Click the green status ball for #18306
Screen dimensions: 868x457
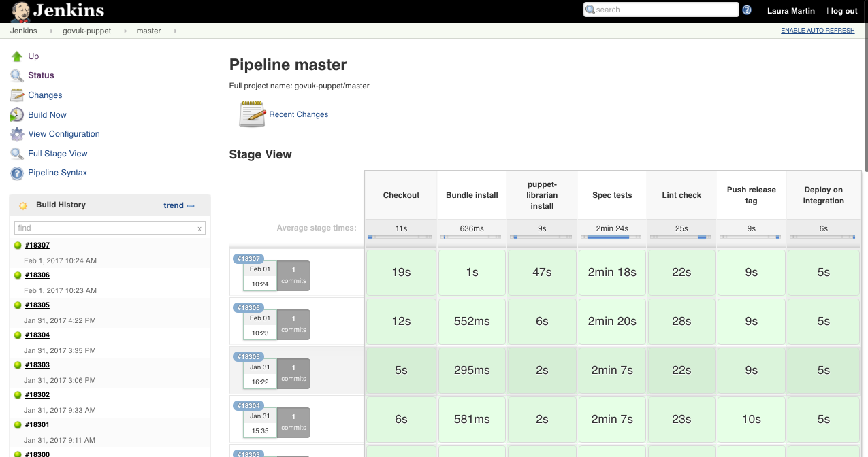[18, 275]
